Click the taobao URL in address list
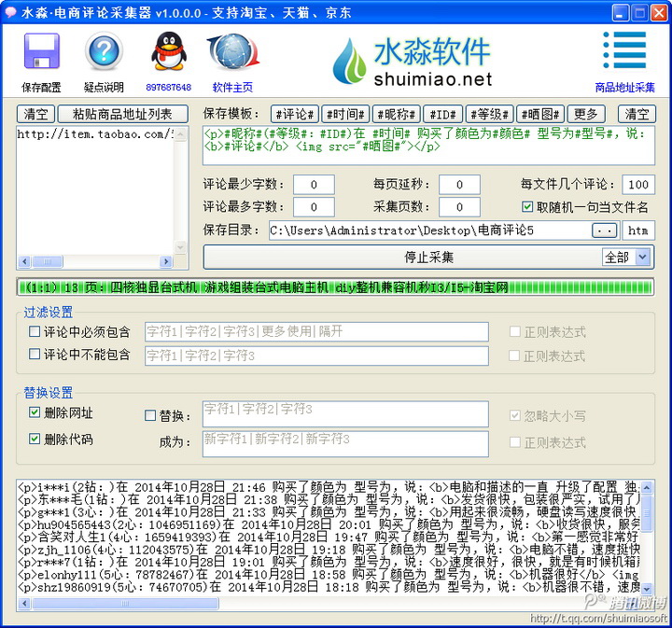Viewport: 672px width, 628px height. point(95,134)
